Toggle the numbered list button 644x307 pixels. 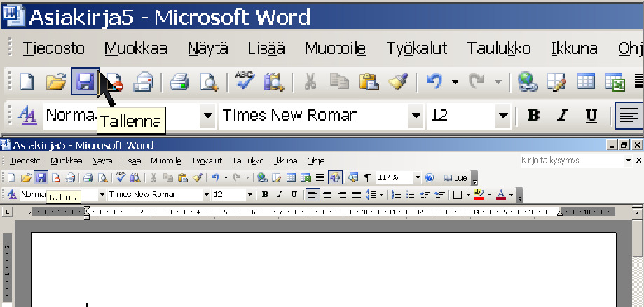pos(396,195)
